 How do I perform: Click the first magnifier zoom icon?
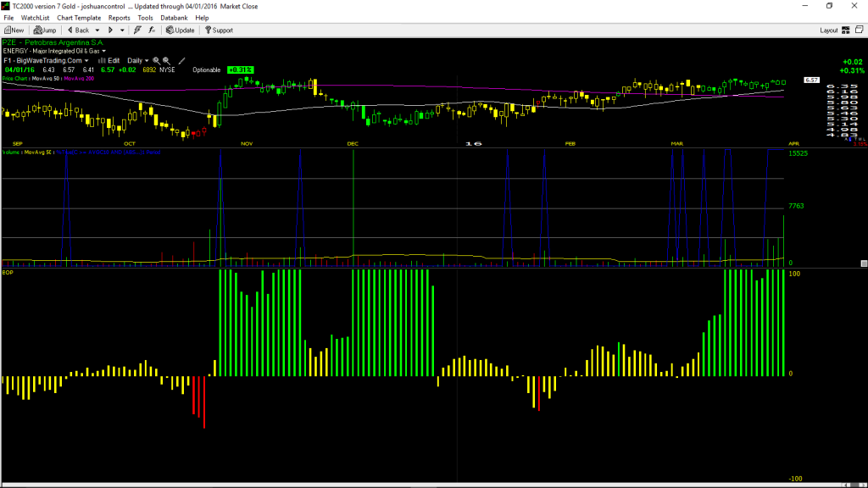tap(156, 61)
